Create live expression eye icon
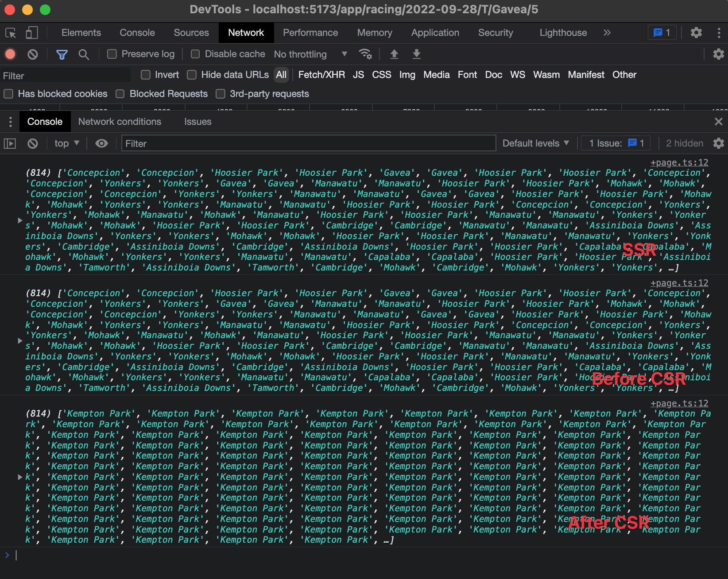The width and height of the screenshot is (728, 579). click(x=101, y=143)
